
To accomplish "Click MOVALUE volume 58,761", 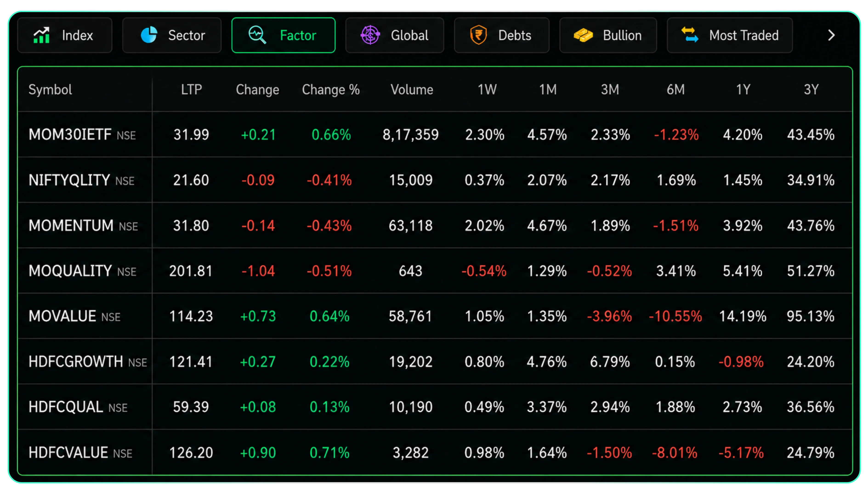I will tap(411, 316).
